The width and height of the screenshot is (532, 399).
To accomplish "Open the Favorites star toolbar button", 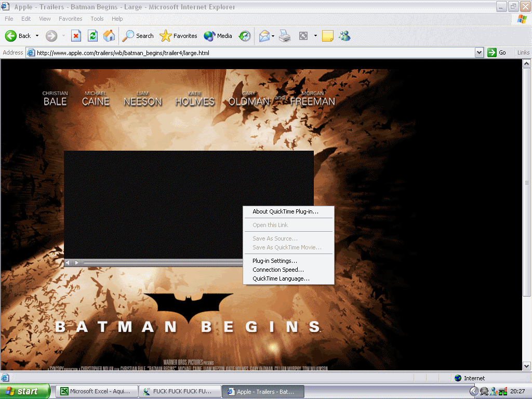I will point(179,36).
